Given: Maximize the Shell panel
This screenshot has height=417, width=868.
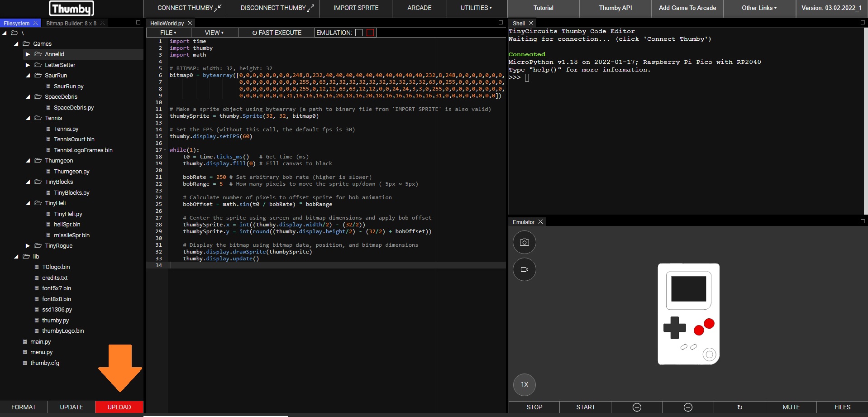Looking at the screenshot, I should tap(863, 23).
